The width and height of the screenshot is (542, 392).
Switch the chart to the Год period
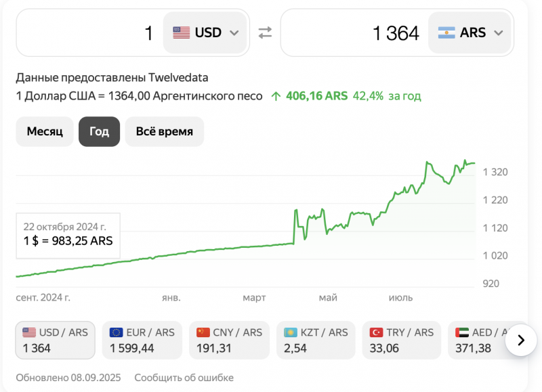(x=99, y=131)
